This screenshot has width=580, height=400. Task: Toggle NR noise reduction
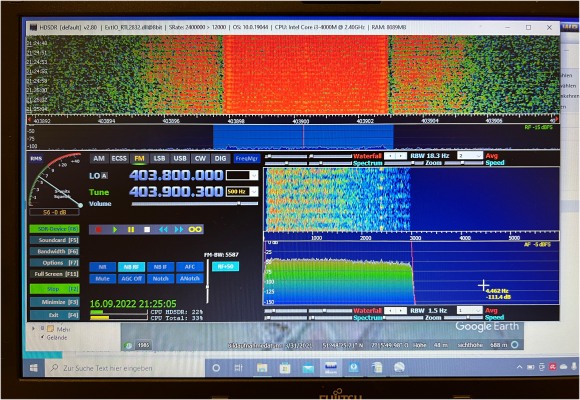[x=102, y=267]
